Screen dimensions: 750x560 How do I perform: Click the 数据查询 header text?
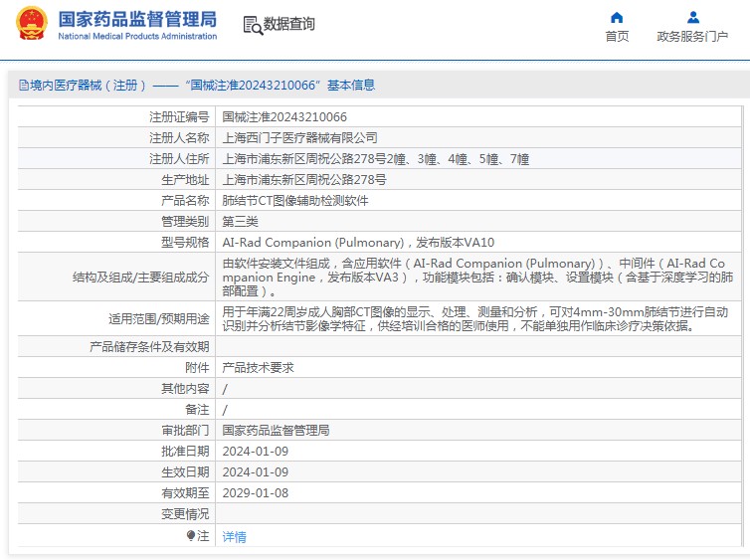coord(288,25)
